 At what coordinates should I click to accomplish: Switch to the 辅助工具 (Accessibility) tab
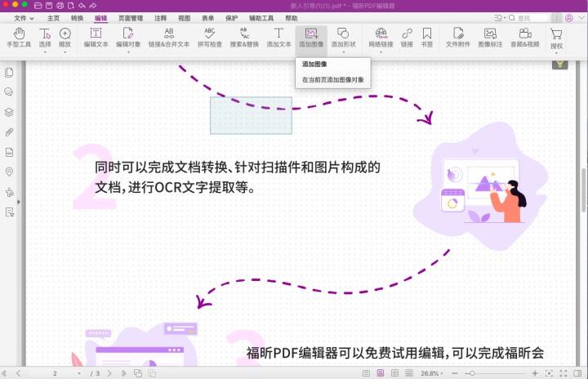[261, 18]
